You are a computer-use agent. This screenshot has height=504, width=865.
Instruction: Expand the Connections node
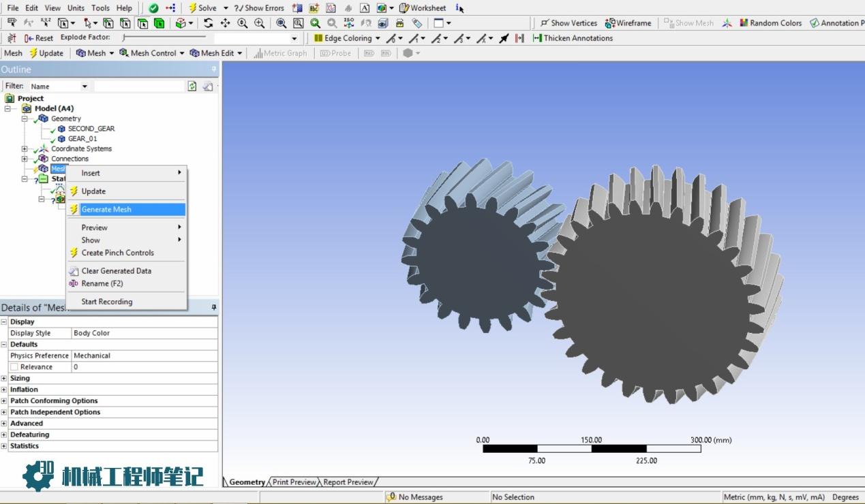click(x=25, y=159)
